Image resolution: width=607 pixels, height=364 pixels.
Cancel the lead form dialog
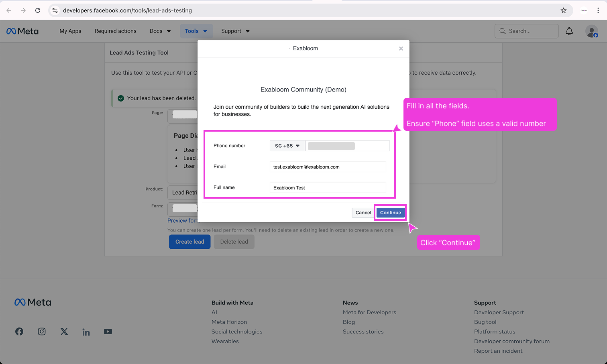pyautogui.click(x=363, y=213)
